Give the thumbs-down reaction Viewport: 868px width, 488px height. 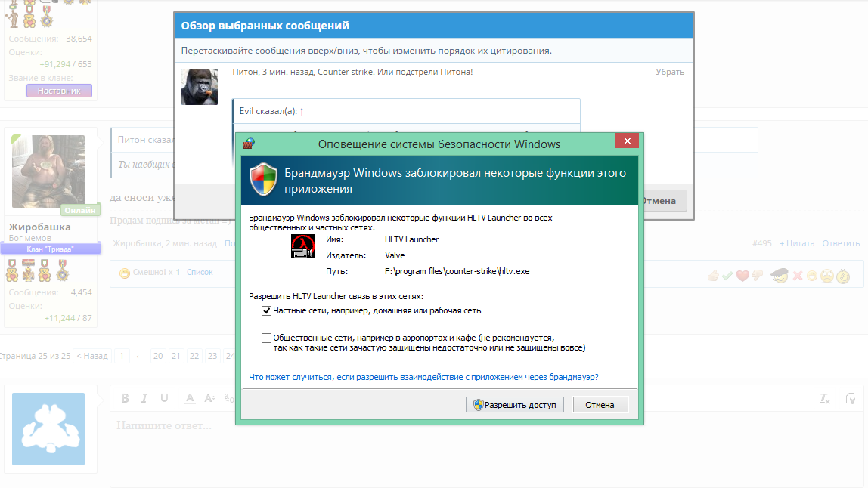point(758,275)
